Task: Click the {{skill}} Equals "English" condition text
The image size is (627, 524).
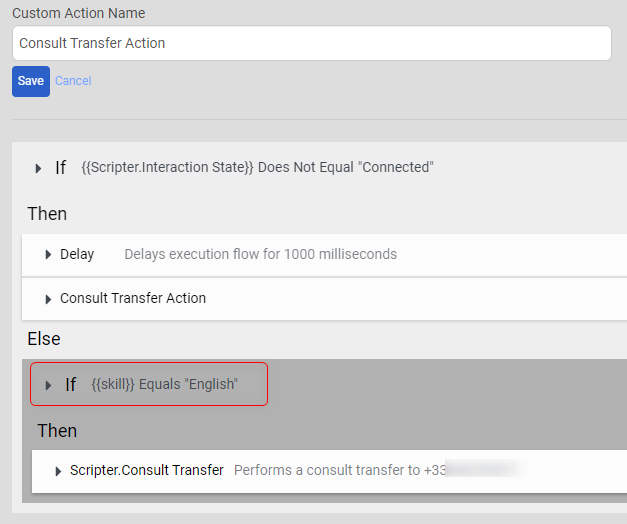Action: pos(165,385)
